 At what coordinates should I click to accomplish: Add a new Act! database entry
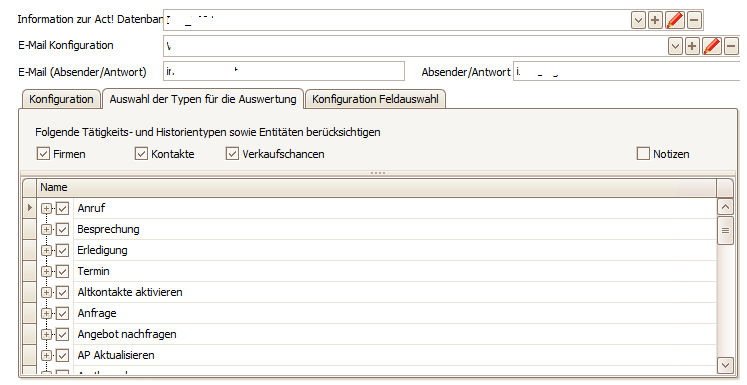tap(655, 20)
